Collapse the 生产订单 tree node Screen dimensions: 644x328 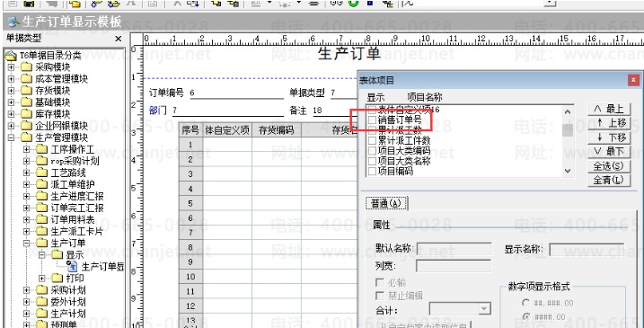click(26, 243)
